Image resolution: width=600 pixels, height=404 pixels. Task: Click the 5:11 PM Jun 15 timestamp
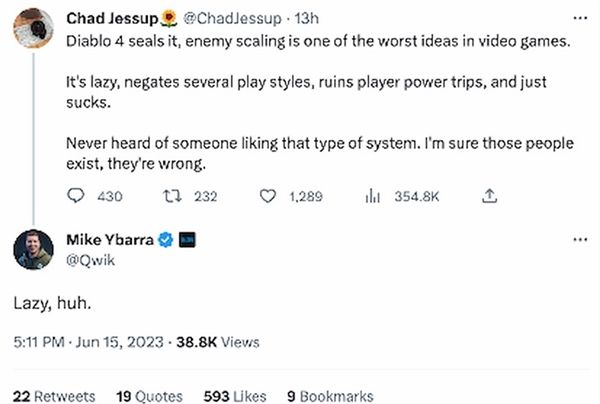(x=88, y=342)
